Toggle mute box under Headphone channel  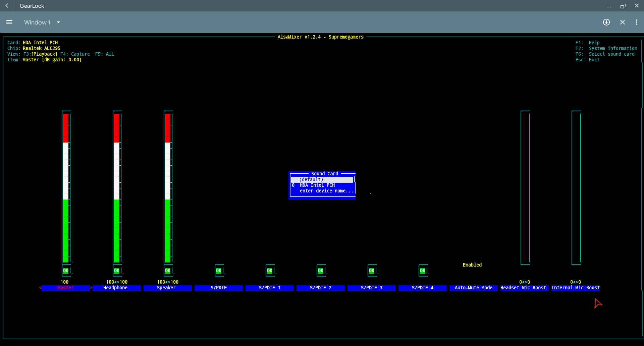tap(117, 271)
